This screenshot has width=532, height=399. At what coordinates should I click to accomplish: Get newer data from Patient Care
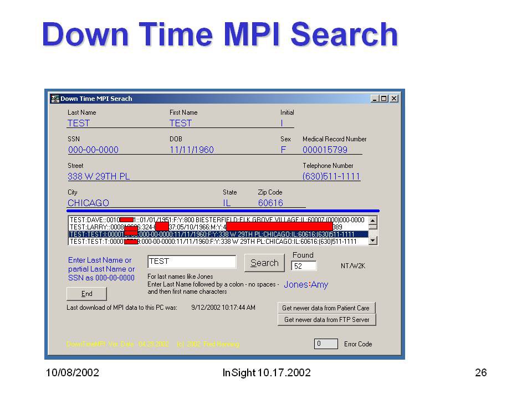pyautogui.click(x=326, y=308)
